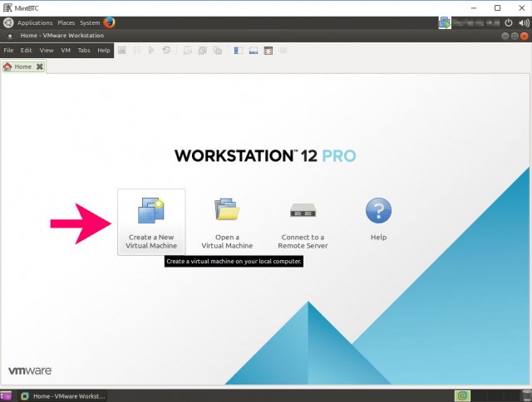Viewport: 532px width, 402px height.
Task: Open the Tabs menu
Action: tap(84, 50)
